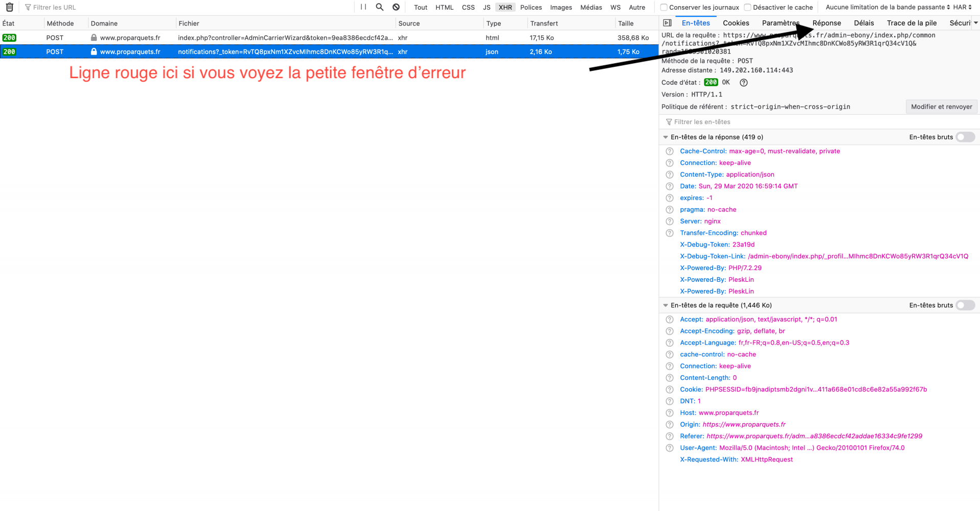Open status code 200 help icon
This screenshot has height=511, width=980.
[x=744, y=83]
